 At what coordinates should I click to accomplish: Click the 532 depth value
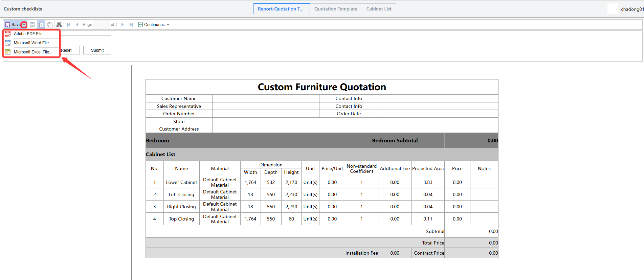click(271, 182)
